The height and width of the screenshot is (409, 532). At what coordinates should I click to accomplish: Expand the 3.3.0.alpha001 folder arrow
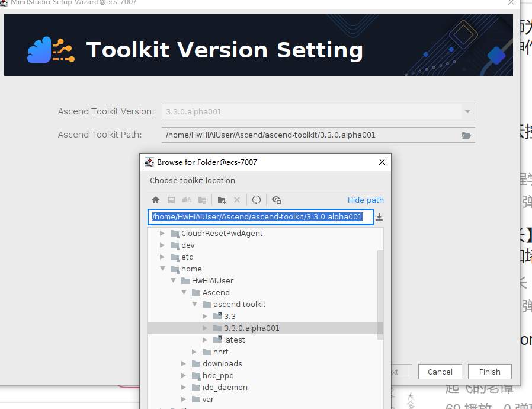pos(205,328)
